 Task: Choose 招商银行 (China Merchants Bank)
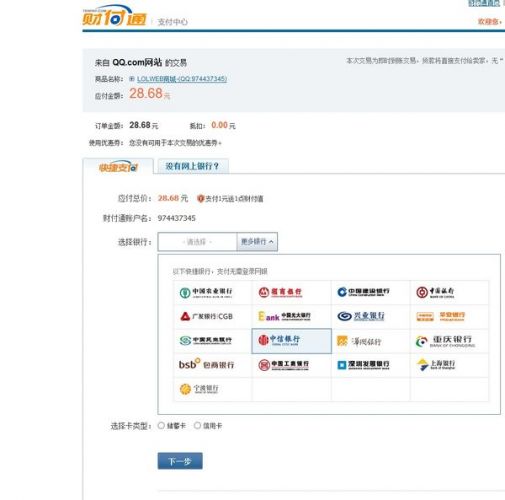pos(292,293)
